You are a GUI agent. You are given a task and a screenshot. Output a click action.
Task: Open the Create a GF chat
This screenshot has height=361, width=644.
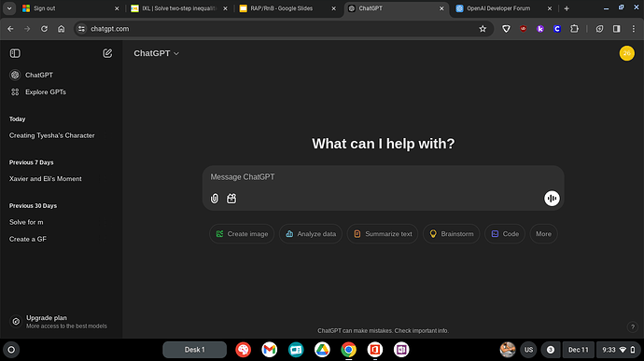(x=27, y=239)
